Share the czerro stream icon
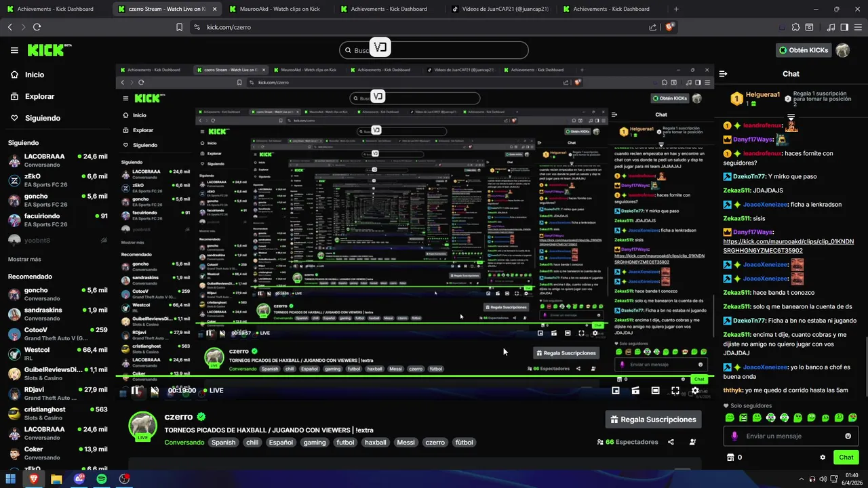The height and width of the screenshot is (488, 868). (671, 442)
